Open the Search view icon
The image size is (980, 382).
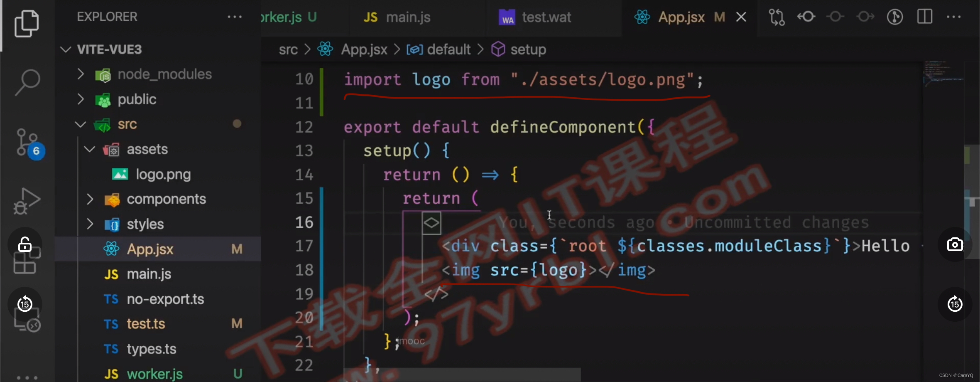[x=27, y=82]
